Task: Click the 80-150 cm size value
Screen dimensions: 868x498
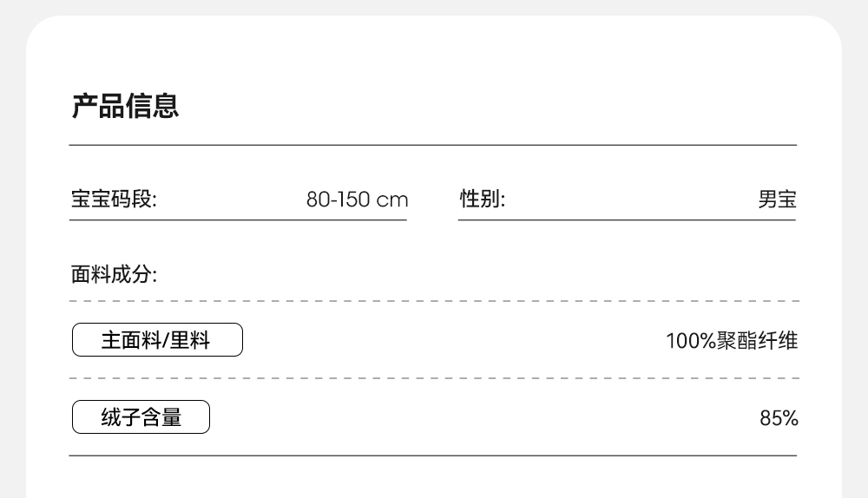Action: (357, 200)
